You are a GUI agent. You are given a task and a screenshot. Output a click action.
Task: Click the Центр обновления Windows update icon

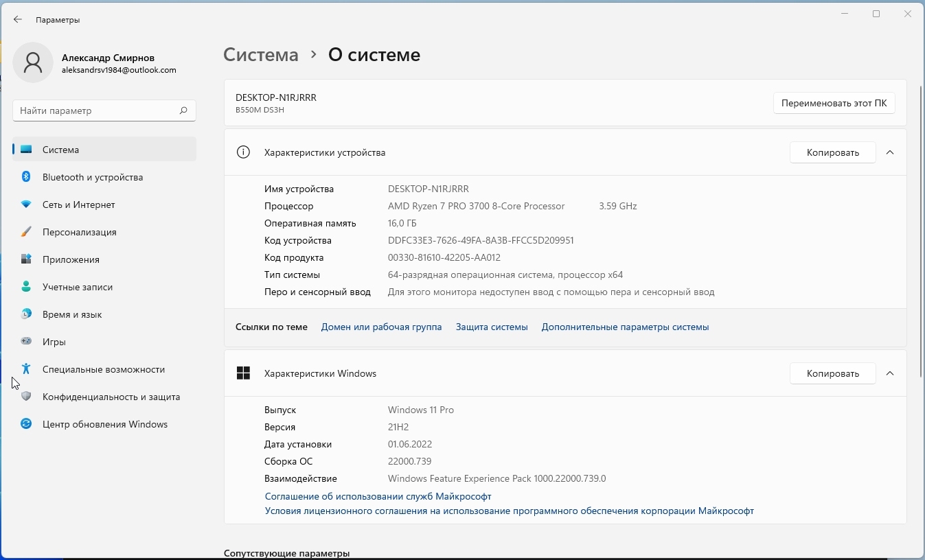point(26,424)
